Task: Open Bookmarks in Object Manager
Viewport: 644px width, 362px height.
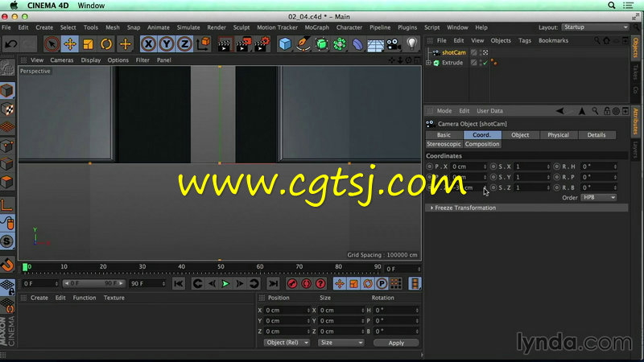Action: pos(553,41)
